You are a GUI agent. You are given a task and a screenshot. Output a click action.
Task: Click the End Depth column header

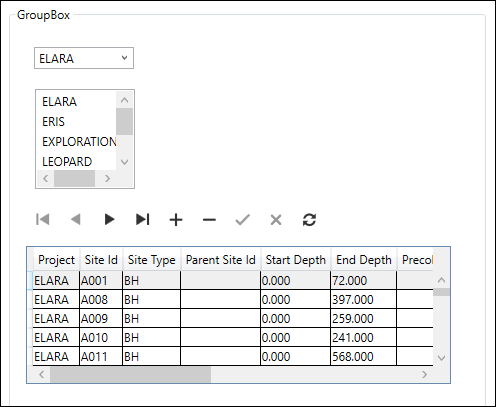(x=364, y=260)
